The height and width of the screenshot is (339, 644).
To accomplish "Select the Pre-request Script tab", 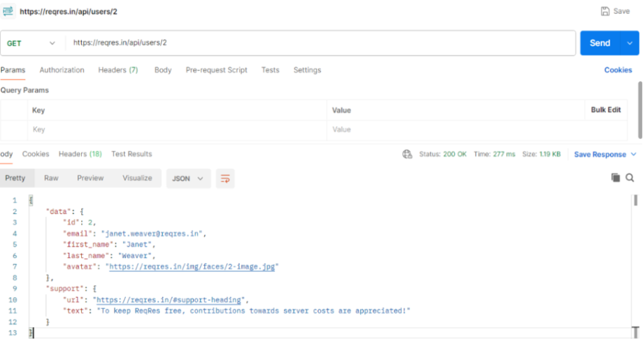I will coord(216,70).
